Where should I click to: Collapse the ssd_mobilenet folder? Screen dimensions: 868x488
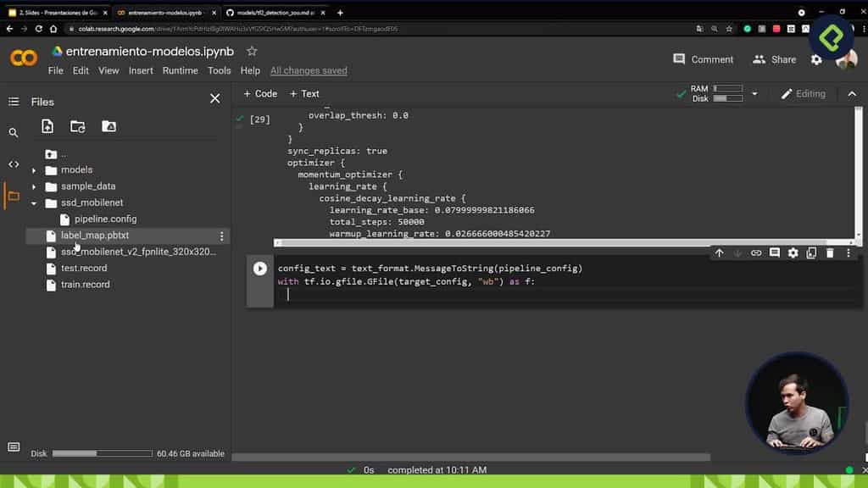point(34,202)
